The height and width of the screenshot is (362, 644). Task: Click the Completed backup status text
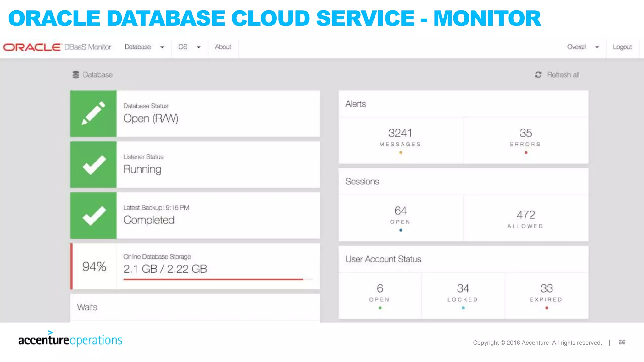149,220
